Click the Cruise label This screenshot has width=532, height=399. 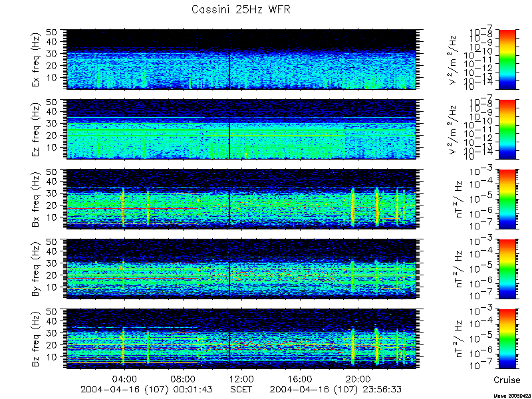[507, 380]
